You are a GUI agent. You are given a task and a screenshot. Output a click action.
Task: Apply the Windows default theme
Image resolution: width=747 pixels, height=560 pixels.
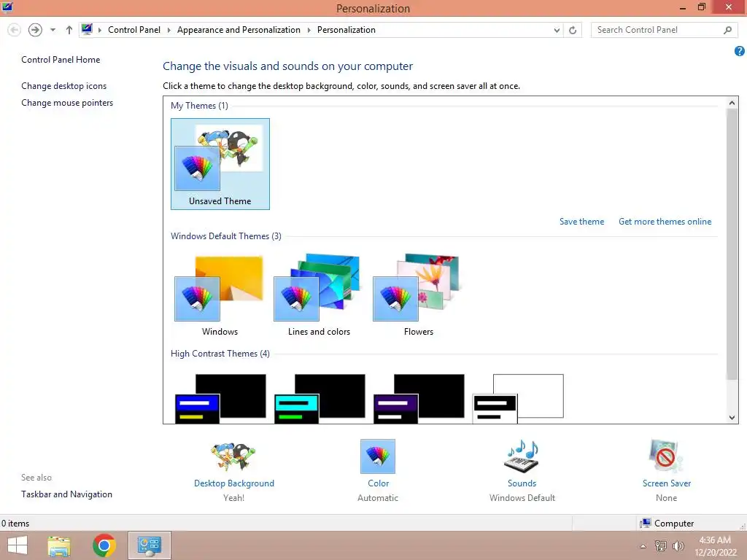point(220,295)
